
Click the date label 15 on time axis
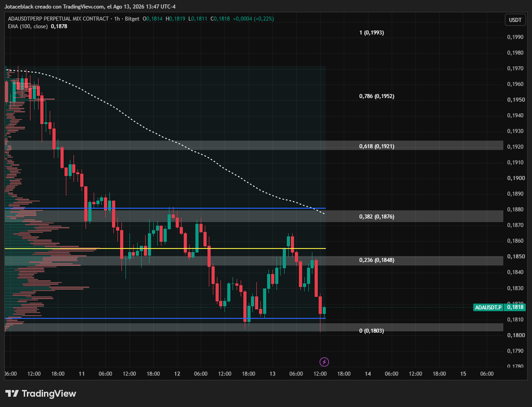[463, 374]
